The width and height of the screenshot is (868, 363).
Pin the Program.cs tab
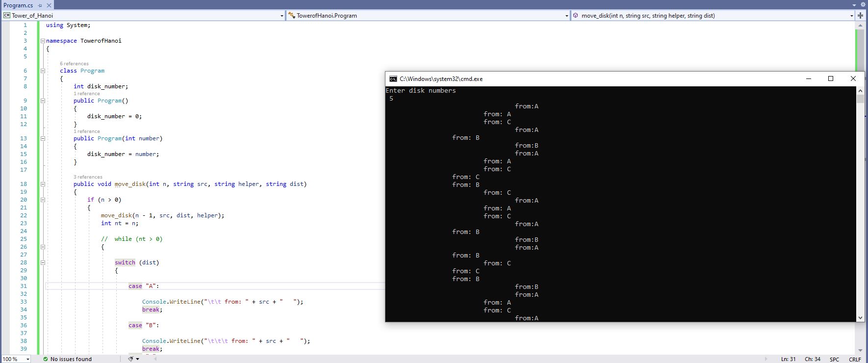tap(40, 5)
